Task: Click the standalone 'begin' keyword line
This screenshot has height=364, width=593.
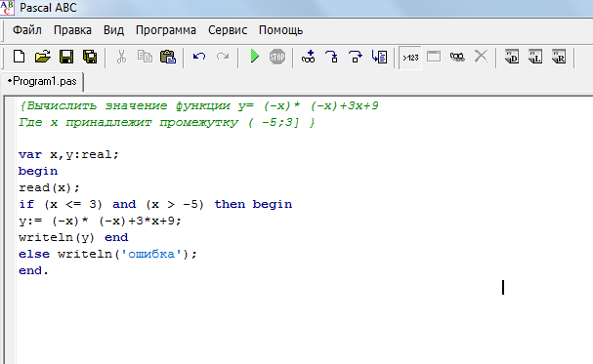Action: coord(38,172)
